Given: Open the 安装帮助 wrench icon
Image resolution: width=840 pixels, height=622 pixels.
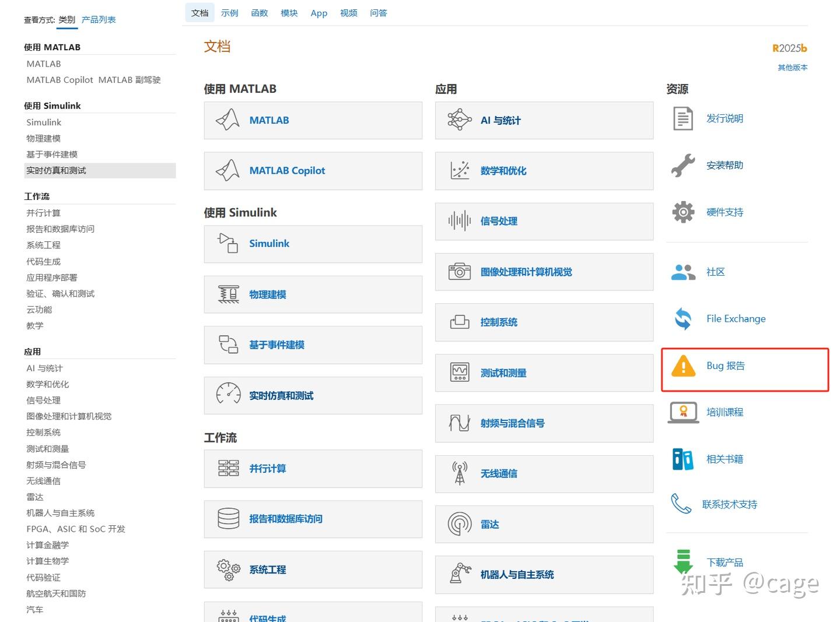Looking at the screenshot, I should coord(683,166).
